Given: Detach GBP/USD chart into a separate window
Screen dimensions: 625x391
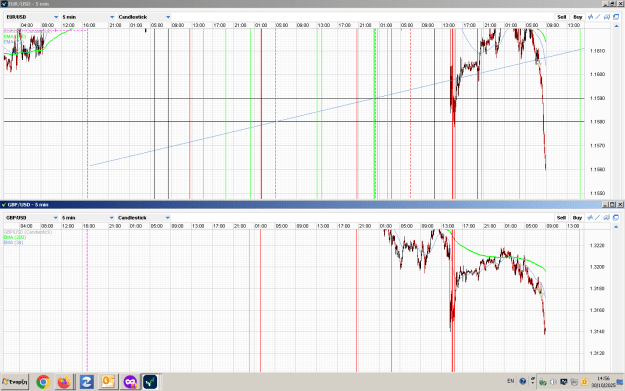Looking at the screenshot, I should [x=616, y=217].
